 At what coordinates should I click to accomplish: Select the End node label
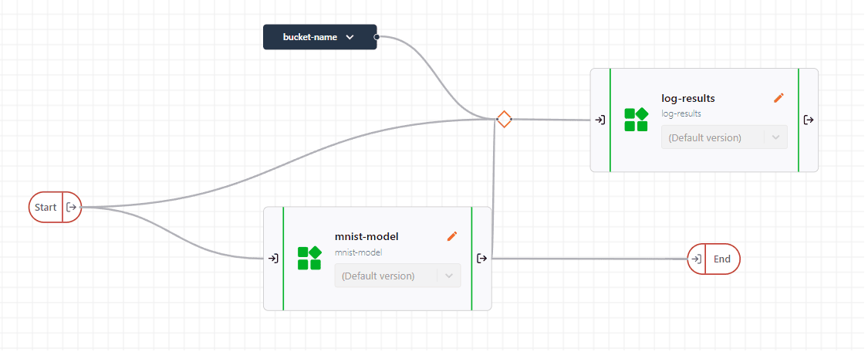tap(722, 259)
